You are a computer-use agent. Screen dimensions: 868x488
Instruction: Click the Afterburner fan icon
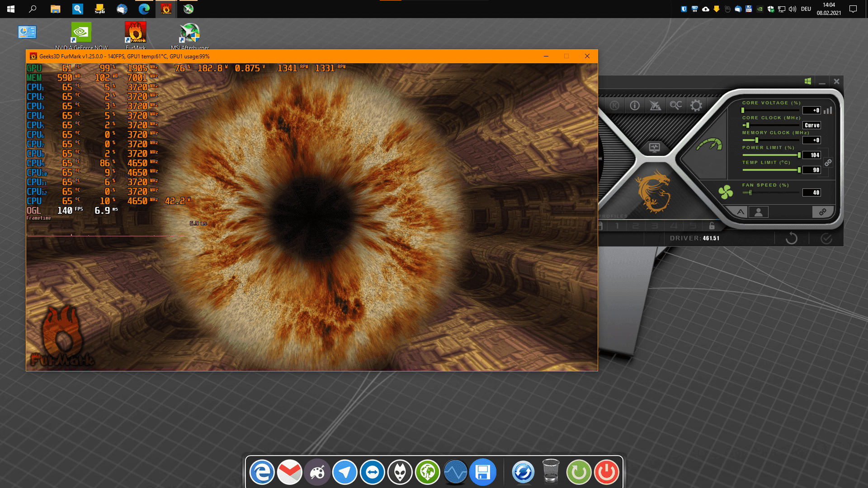pyautogui.click(x=726, y=192)
